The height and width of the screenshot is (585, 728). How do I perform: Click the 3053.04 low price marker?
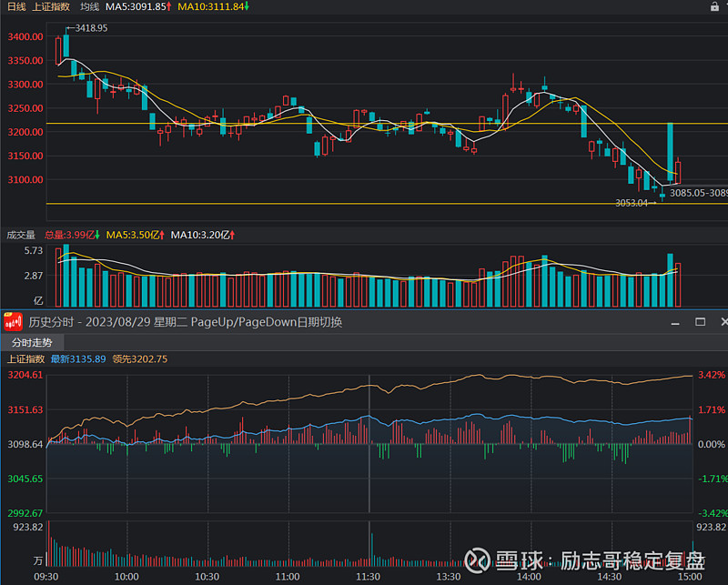(632, 203)
